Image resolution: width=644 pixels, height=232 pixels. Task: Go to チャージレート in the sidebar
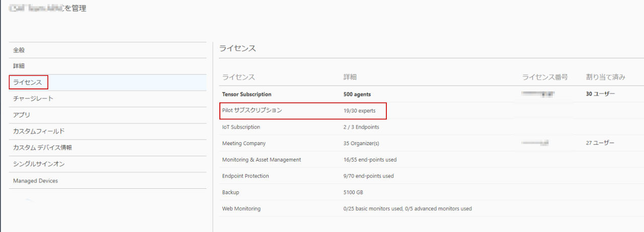pyautogui.click(x=108, y=98)
